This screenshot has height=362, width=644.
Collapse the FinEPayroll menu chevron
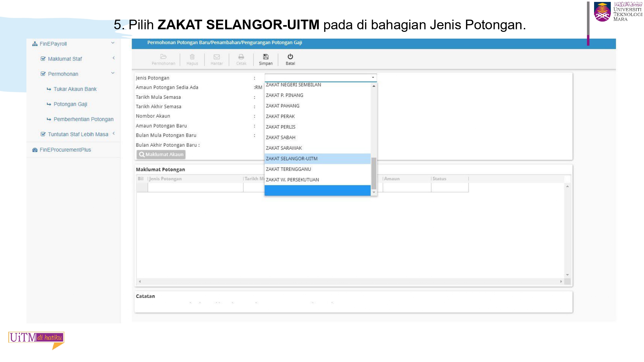tap(113, 43)
